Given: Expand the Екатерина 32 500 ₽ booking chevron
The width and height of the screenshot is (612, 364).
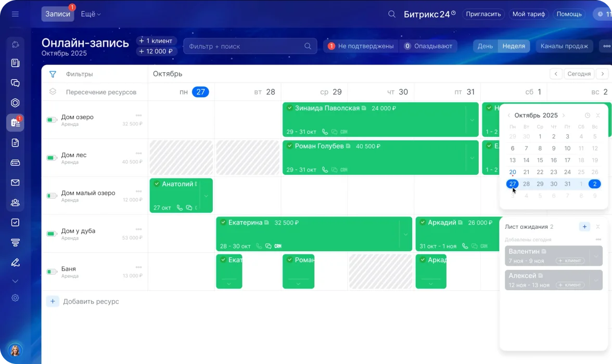Looking at the screenshot, I should click(x=405, y=234).
